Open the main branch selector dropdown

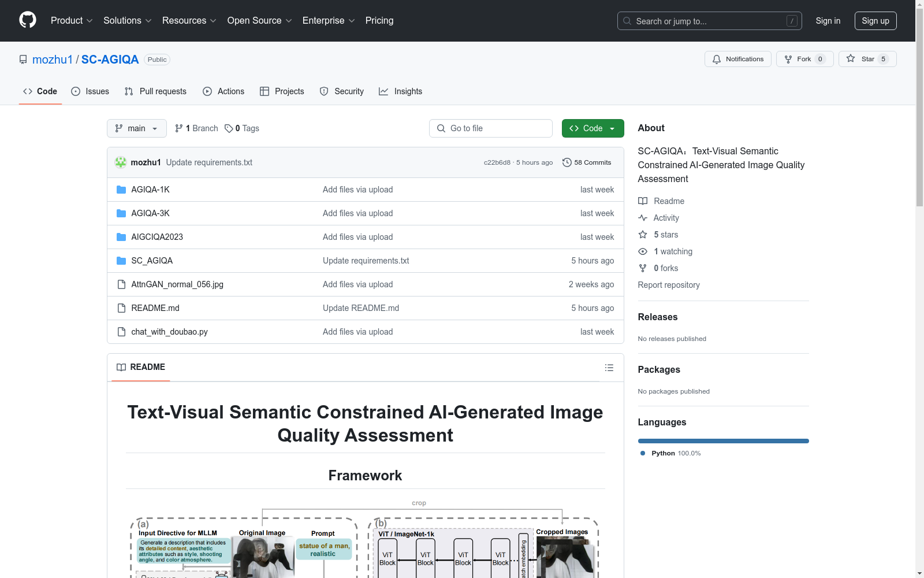pyautogui.click(x=137, y=128)
